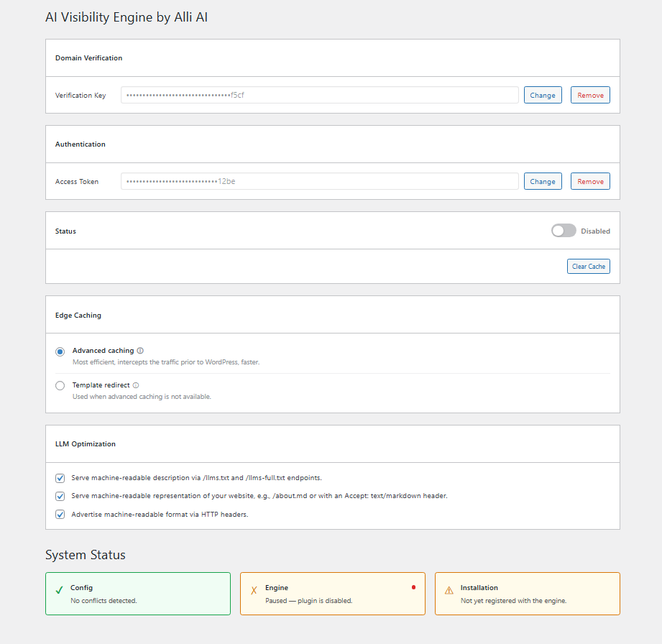
Task: Select the Template redirect radio option
Action: [x=60, y=385]
